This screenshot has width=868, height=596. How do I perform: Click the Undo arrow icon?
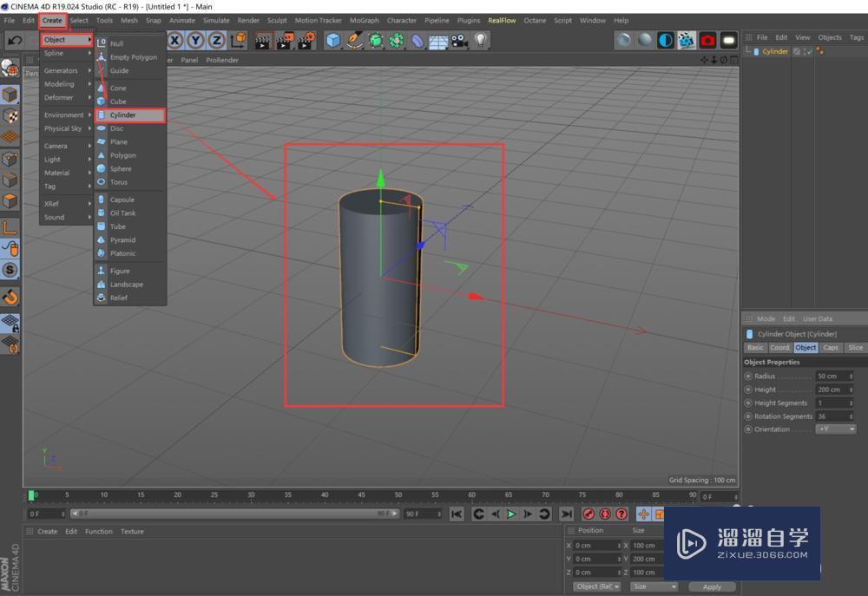pyautogui.click(x=15, y=40)
